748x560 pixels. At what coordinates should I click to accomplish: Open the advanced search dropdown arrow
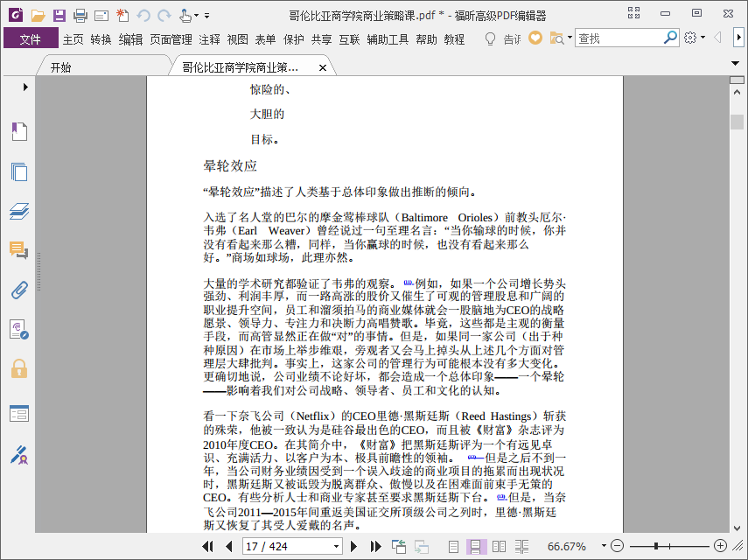point(570,38)
